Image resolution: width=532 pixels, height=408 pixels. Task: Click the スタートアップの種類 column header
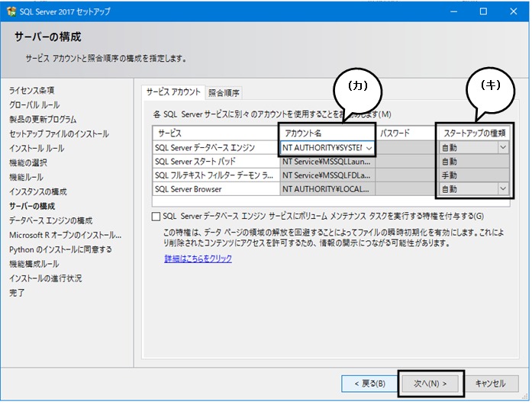[x=474, y=133]
